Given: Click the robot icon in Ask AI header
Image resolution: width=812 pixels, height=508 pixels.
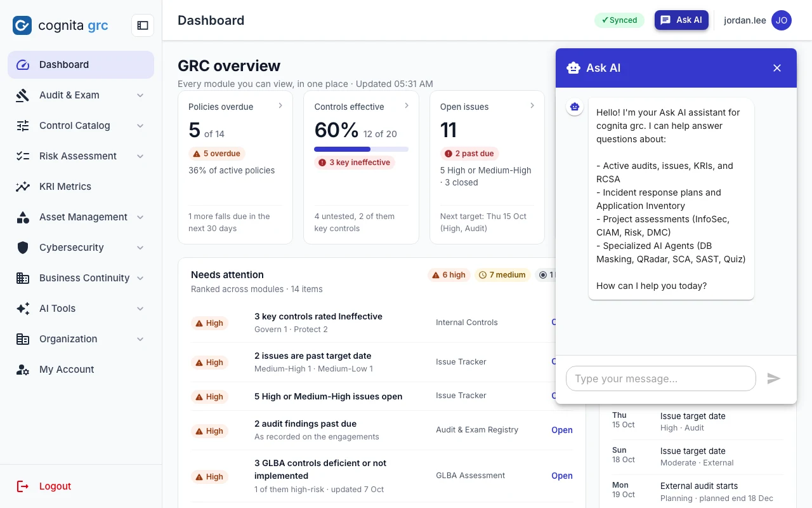Looking at the screenshot, I should pos(573,68).
